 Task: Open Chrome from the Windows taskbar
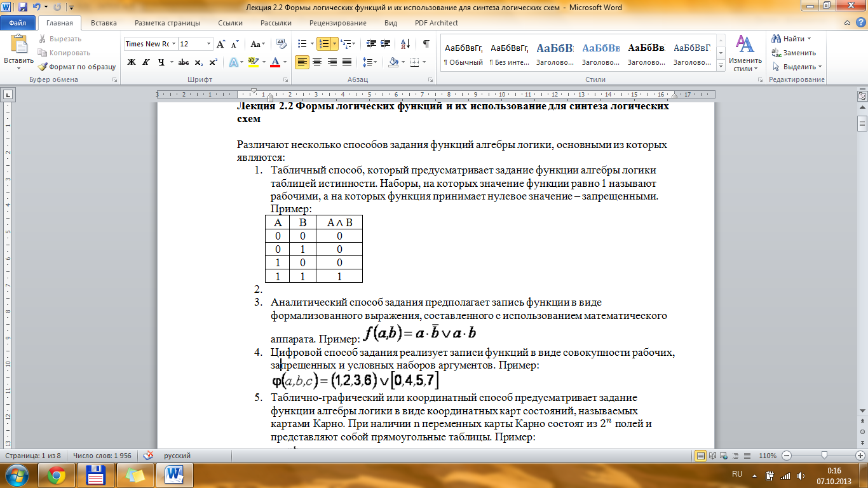pyautogui.click(x=56, y=475)
